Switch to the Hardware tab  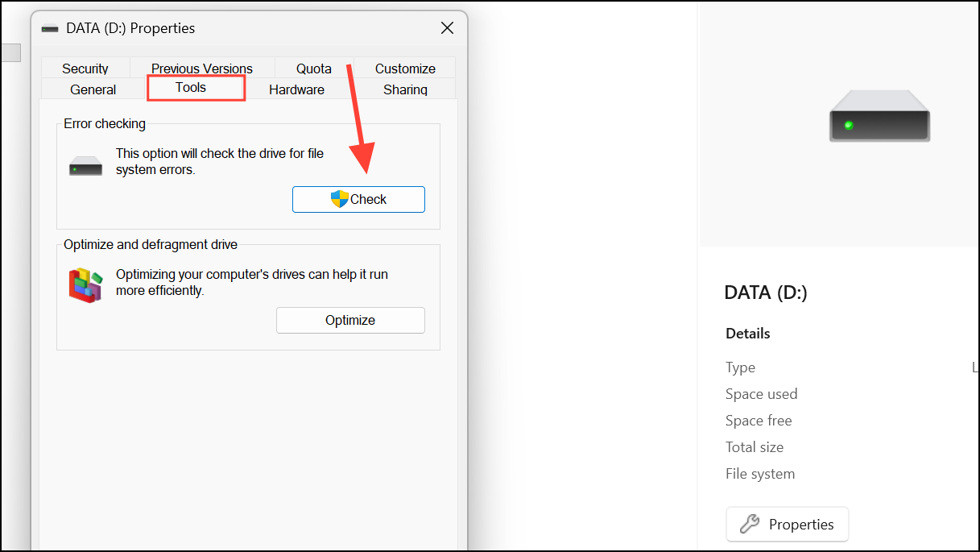[x=297, y=89]
